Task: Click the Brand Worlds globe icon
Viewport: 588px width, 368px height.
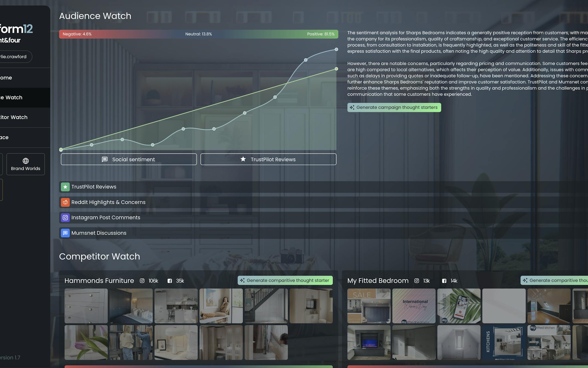Action: point(26,161)
